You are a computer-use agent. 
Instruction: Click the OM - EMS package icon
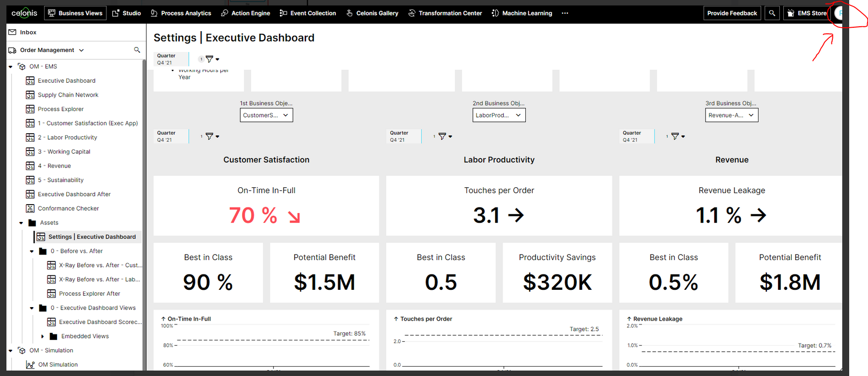click(22, 66)
